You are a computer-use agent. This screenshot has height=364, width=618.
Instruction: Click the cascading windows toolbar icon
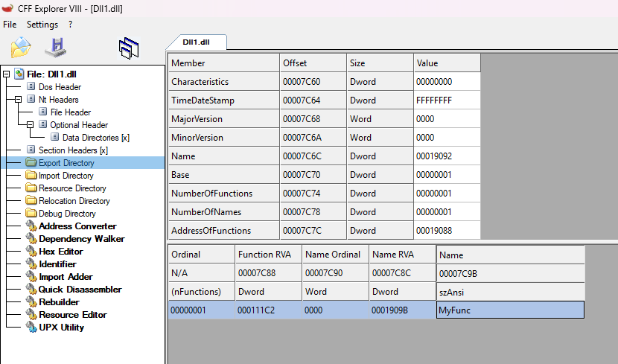coord(129,48)
